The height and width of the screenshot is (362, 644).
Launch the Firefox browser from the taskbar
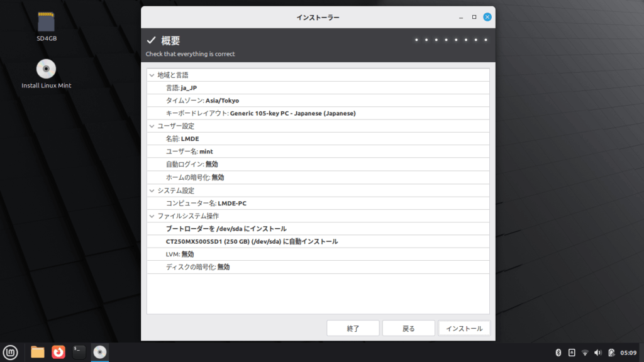[x=58, y=352]
